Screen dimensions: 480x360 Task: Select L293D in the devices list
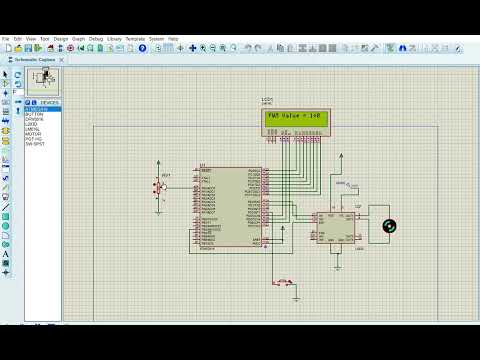coord(31,124)
